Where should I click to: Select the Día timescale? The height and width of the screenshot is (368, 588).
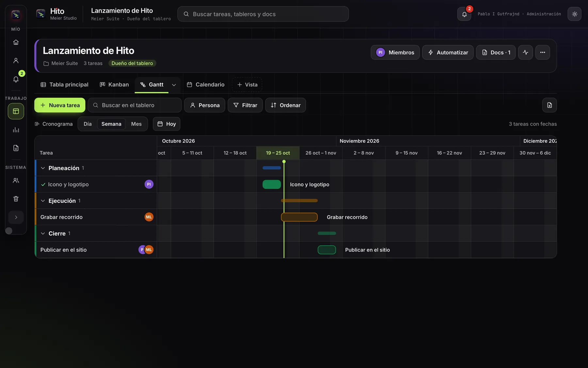[88, 124]
